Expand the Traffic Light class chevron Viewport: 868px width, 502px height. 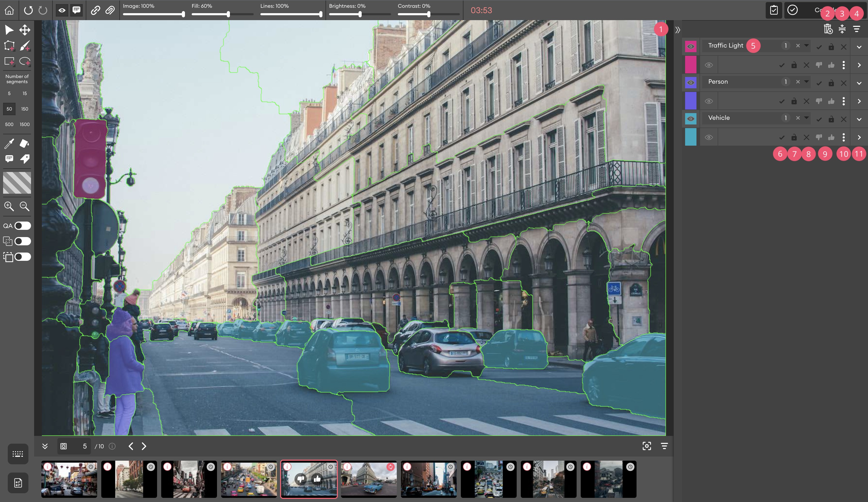click(x=859, y=47)
